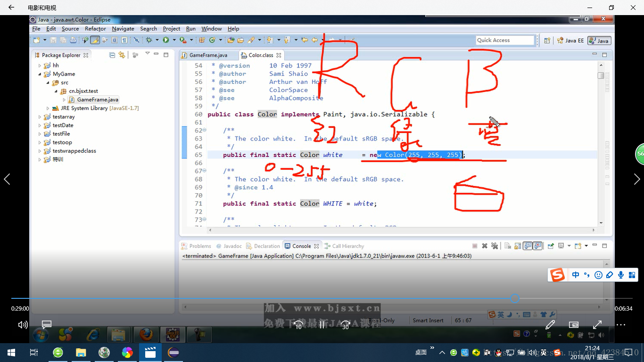The width and height of the screenshot is (644, 362).
Task: Open the Windows Start menu
Action: tap(11, 352)
